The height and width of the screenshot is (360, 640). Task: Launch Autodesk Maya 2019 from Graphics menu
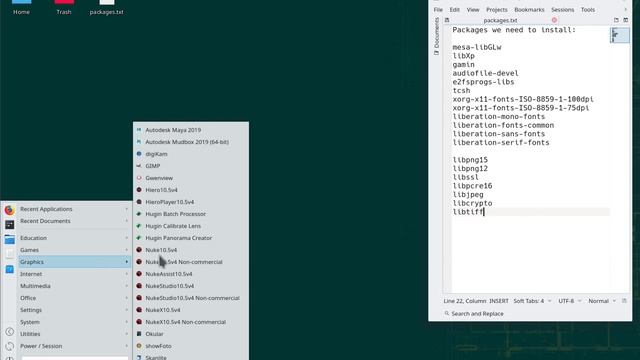pyautogui.click(x=191, y=130)
